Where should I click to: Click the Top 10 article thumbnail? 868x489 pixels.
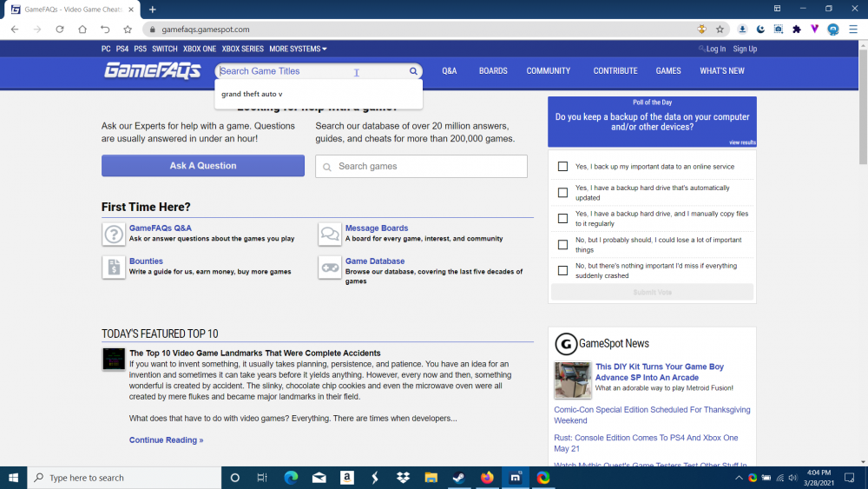pos(114,359)
